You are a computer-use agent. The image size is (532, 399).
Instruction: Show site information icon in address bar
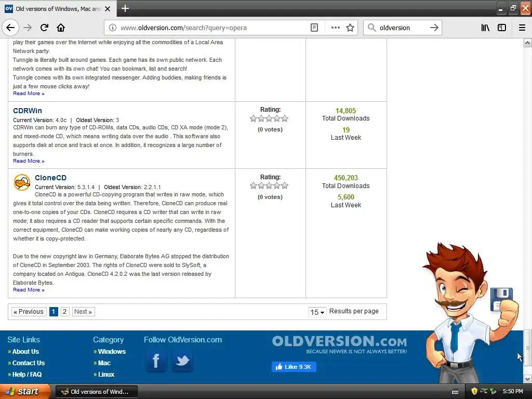(x=113, y=28)
